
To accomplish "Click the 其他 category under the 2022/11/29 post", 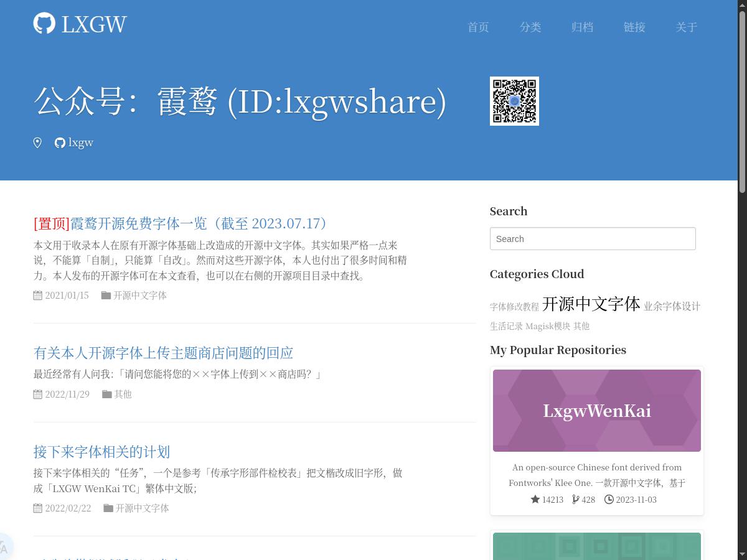I will (x=123, y=394).
